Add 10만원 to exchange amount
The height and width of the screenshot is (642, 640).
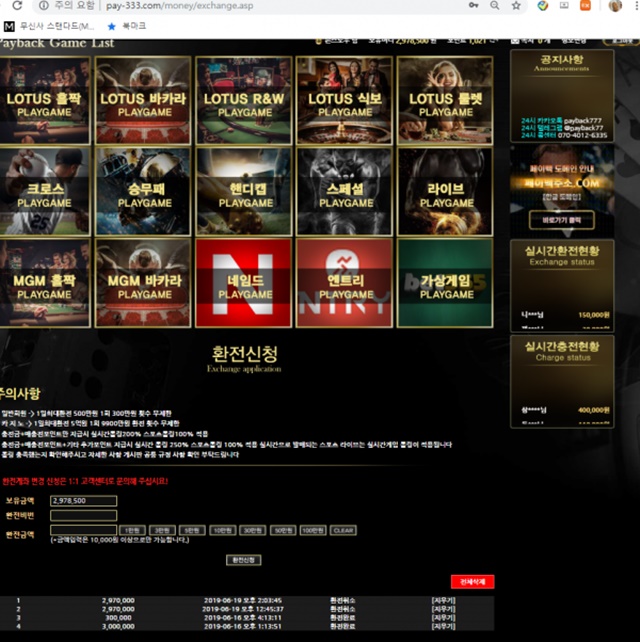coord(222,530)
